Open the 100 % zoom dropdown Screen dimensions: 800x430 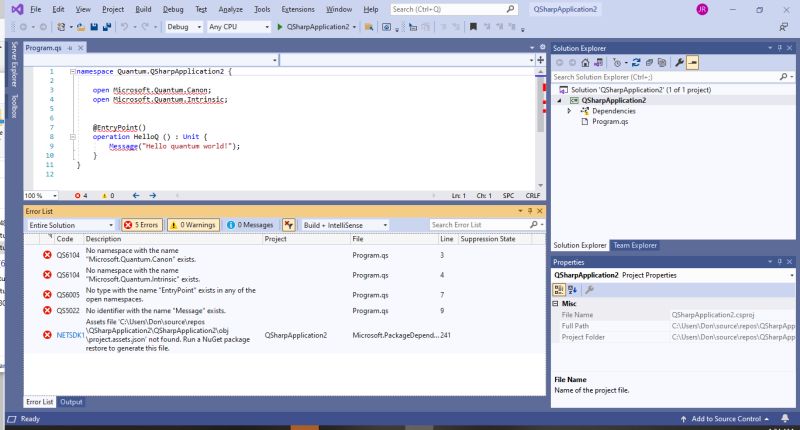click(x=41, y=195)
